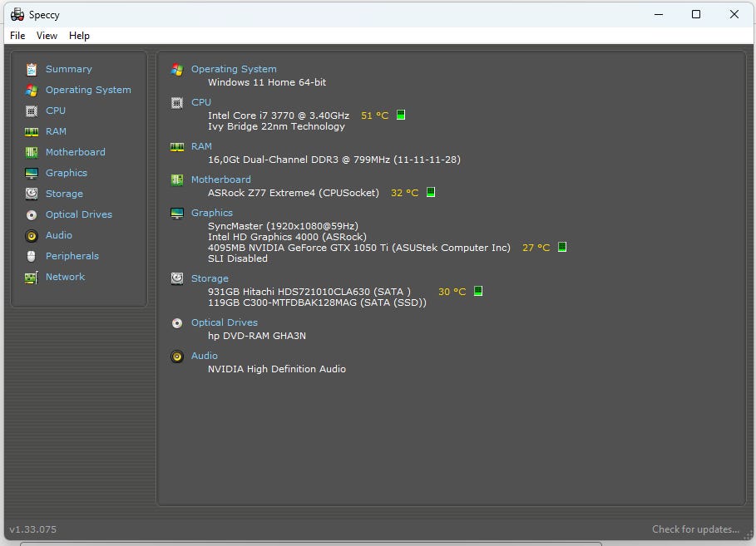Click the NVIDIA GeForce GTX 1050 Ti line
The height and width of the screenshot is (546, 756).
pos(359,248)
